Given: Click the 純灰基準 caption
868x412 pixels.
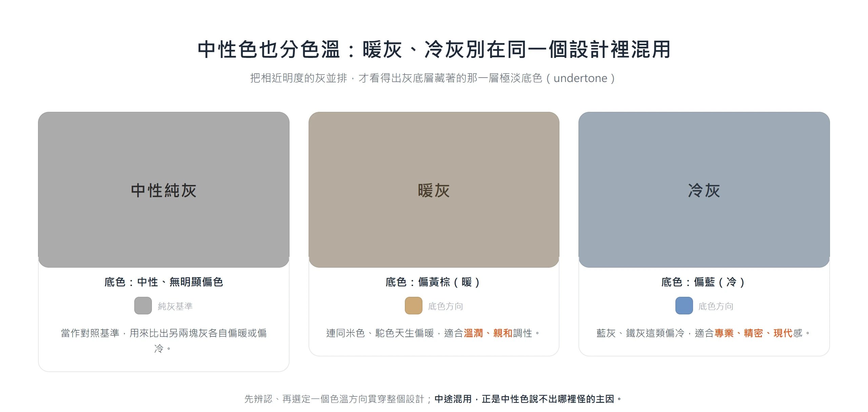Looking at the screenshot, I should click(x=175, y=306).
